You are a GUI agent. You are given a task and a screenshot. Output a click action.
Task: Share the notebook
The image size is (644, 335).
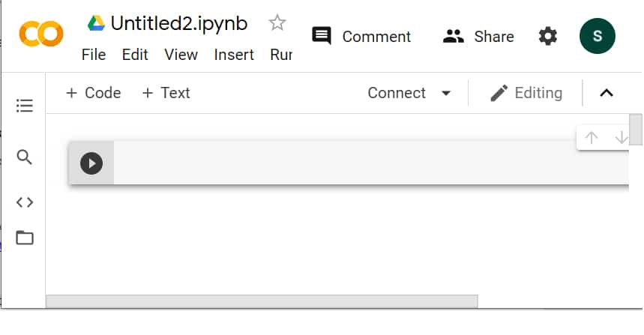[478, 36]
